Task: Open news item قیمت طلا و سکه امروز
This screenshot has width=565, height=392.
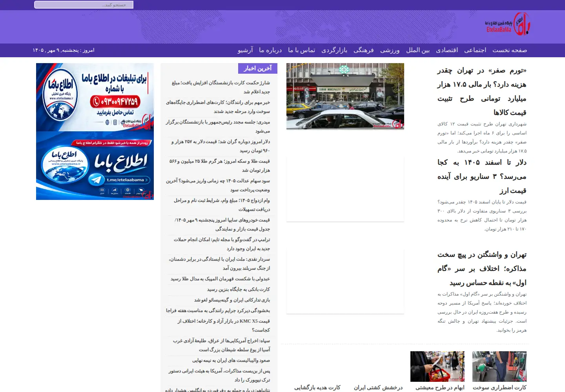Action: pyautogui.click(x=220, y=165)
